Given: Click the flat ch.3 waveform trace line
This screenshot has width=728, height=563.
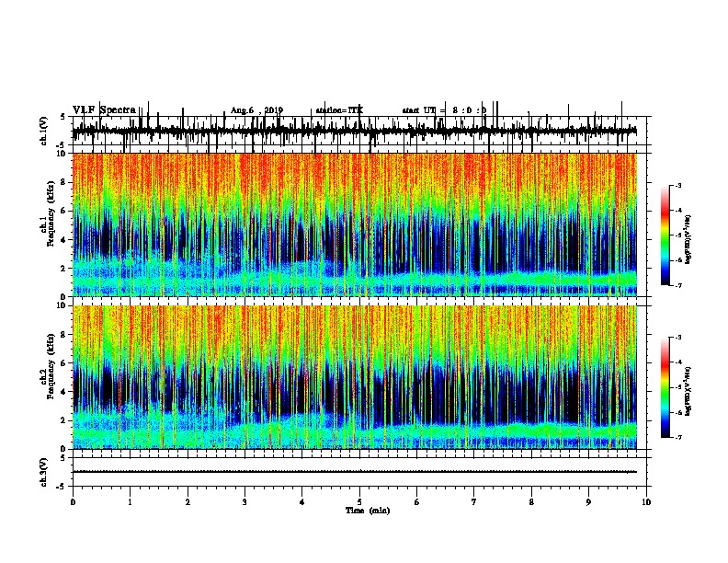Looking at the screenshot, I should [354, 472].
